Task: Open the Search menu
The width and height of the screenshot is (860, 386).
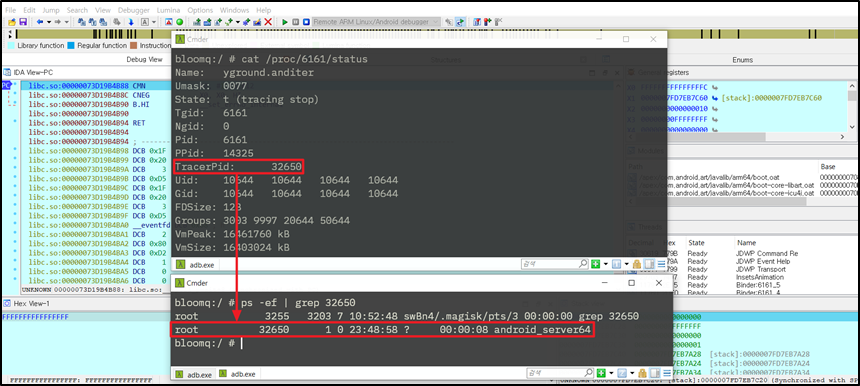Action: coord(77,10)
